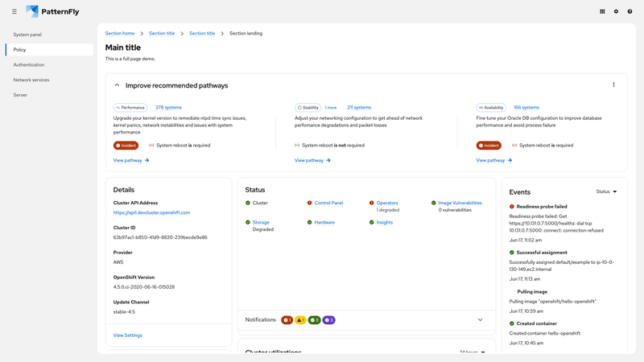Open the hamburger navigation menu
This screenshot has width=644, height=362.
pyautogui.click(x=14, y=11)
